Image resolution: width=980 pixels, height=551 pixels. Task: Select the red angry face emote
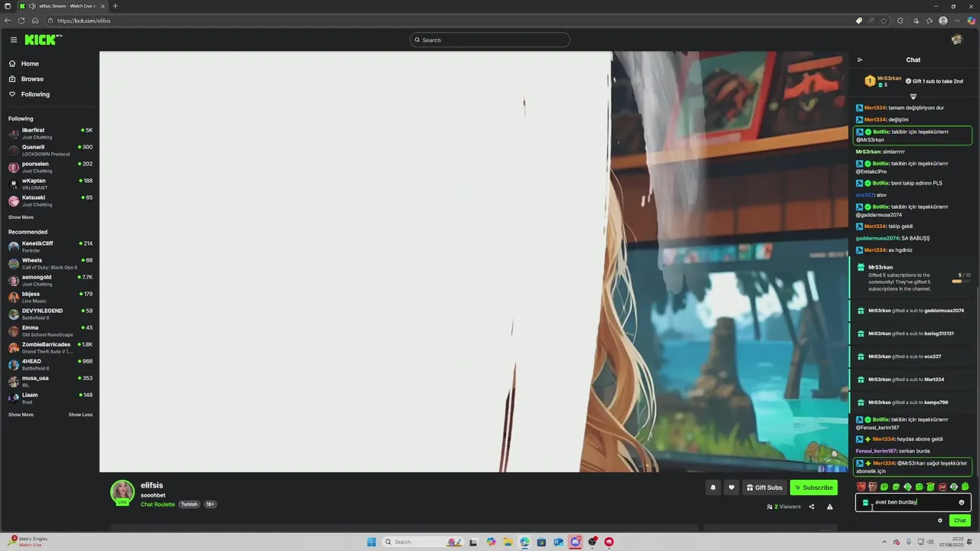tap(942, 487)
